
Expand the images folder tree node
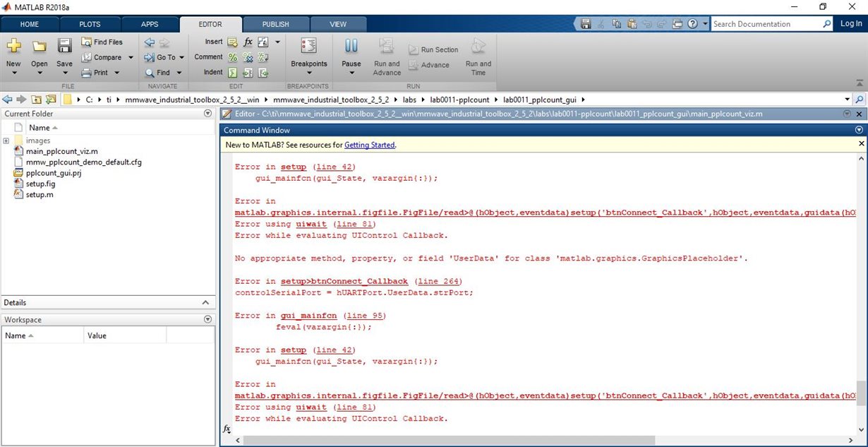click(x=6, y=141)
